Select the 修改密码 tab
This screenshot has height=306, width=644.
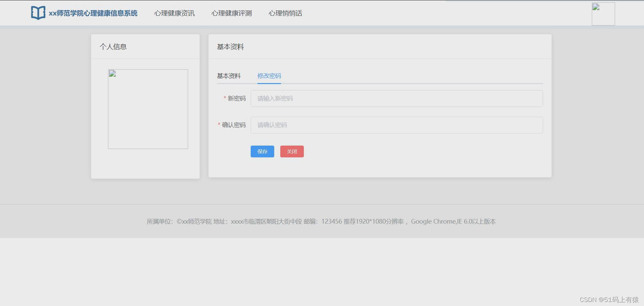pos(269,76)
